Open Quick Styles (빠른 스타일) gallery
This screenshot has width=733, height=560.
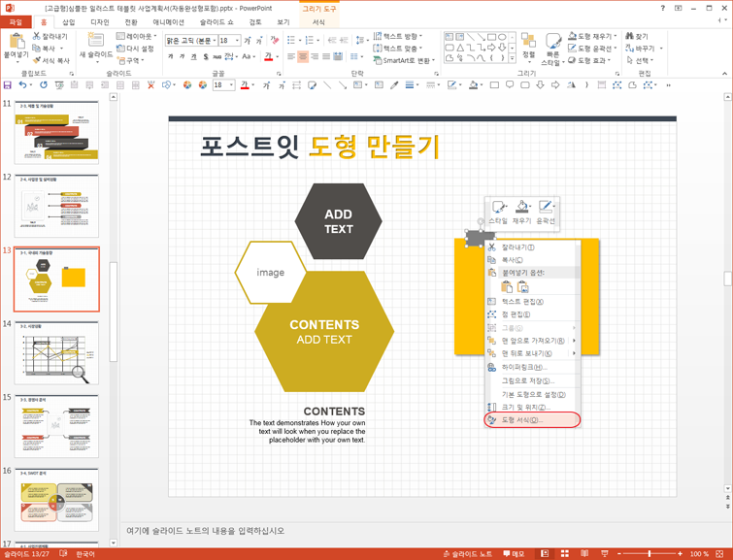click(553, 49)
